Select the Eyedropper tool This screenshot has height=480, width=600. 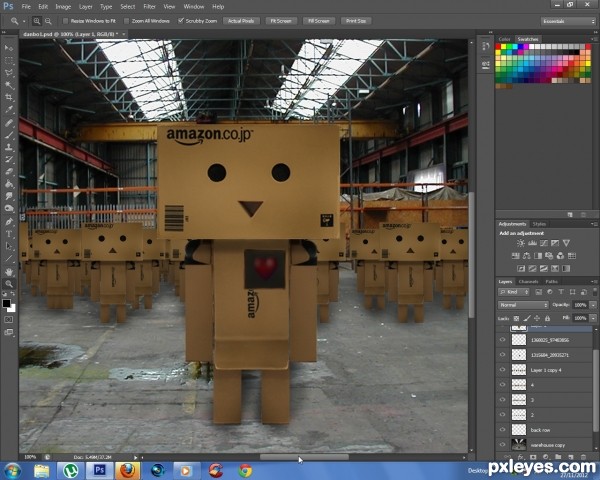coord(8,109)
